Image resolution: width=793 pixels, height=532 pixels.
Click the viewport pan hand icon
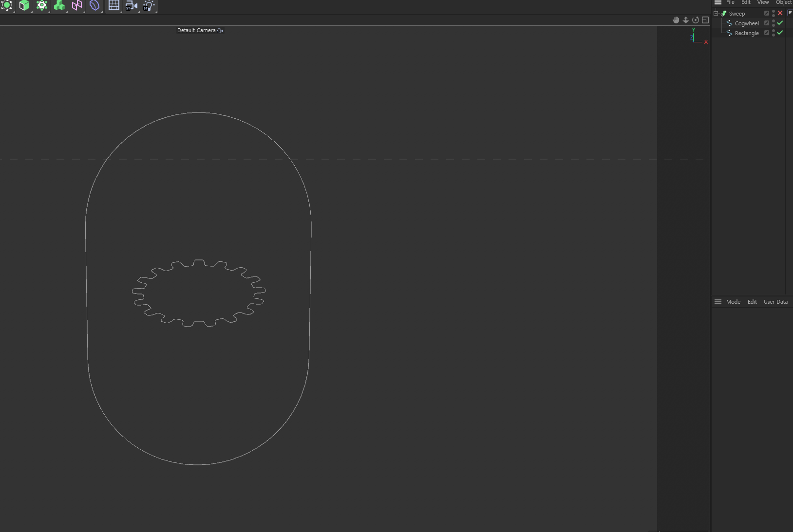[676, 20]
